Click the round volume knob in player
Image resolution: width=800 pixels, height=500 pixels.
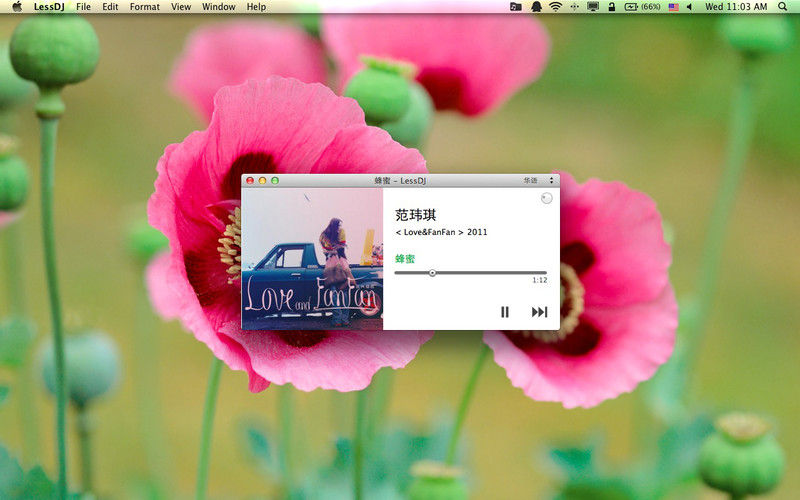tap(546, 198)
